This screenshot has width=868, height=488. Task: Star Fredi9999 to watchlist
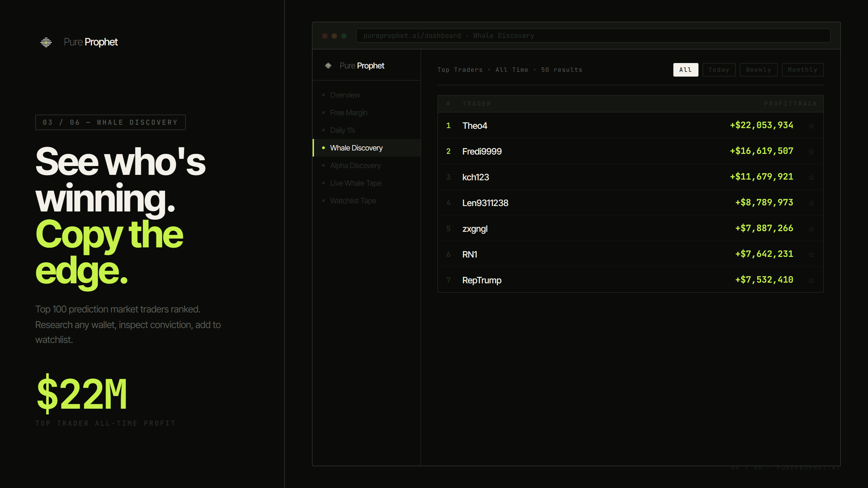click(811, 152)
